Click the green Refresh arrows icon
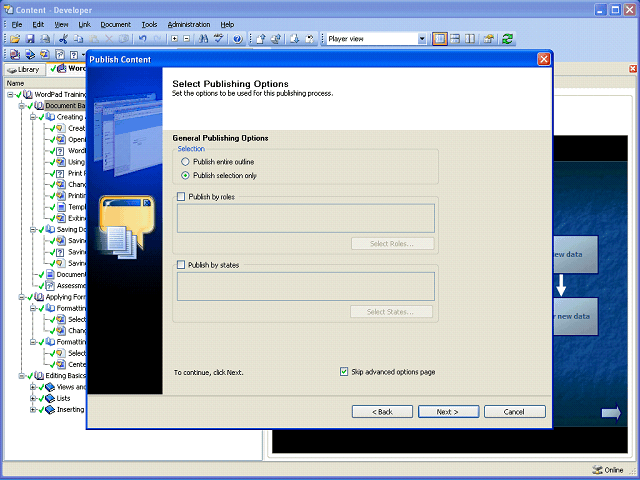Viewport: 640px width, 480px height. click(507, 39)
